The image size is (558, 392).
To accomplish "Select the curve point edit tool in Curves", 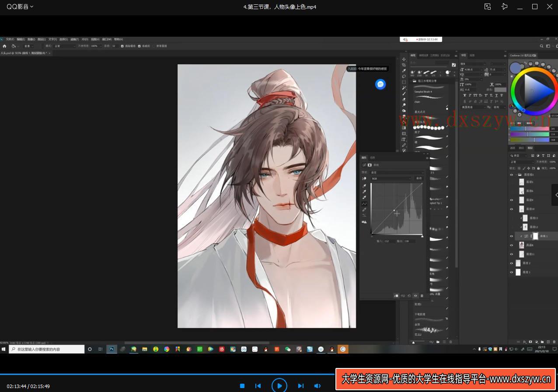I will [364, 204].
